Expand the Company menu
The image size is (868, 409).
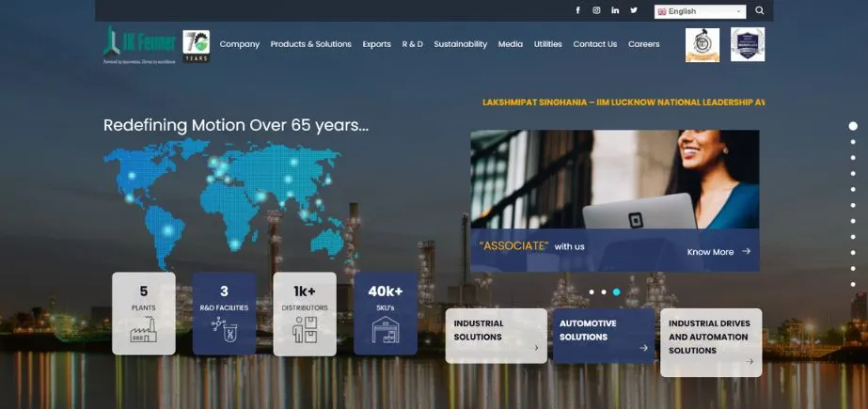coord(239,44)
